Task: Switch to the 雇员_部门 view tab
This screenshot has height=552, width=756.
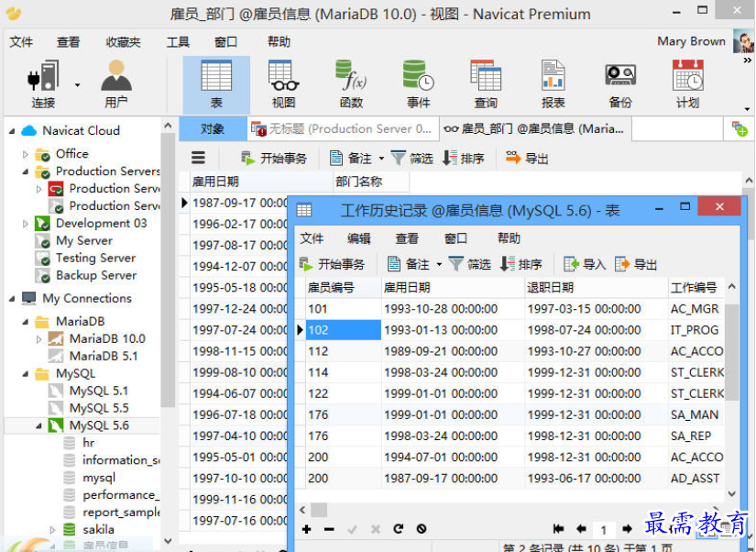Action: [535, 129]
